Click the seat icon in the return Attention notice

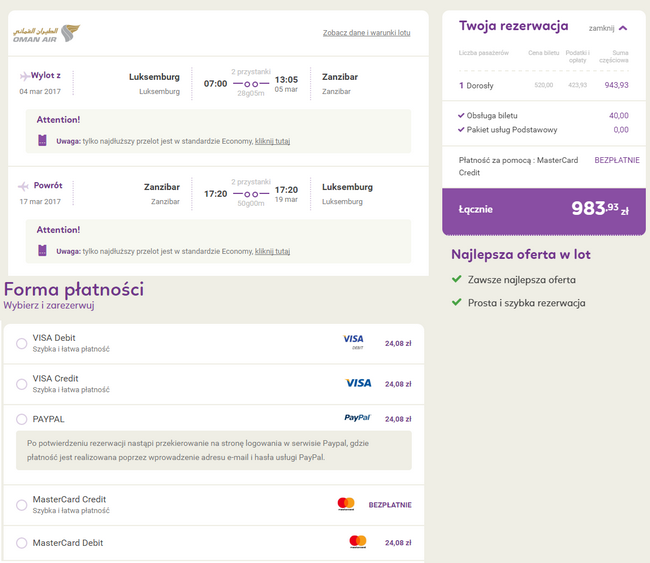42,250
